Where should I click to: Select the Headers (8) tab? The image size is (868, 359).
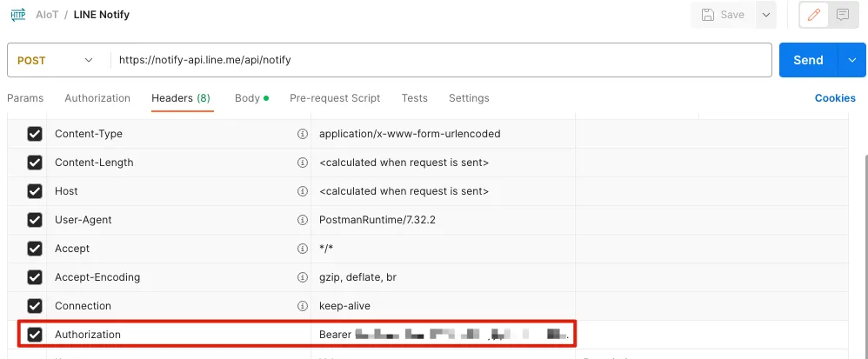pos(181,98)
